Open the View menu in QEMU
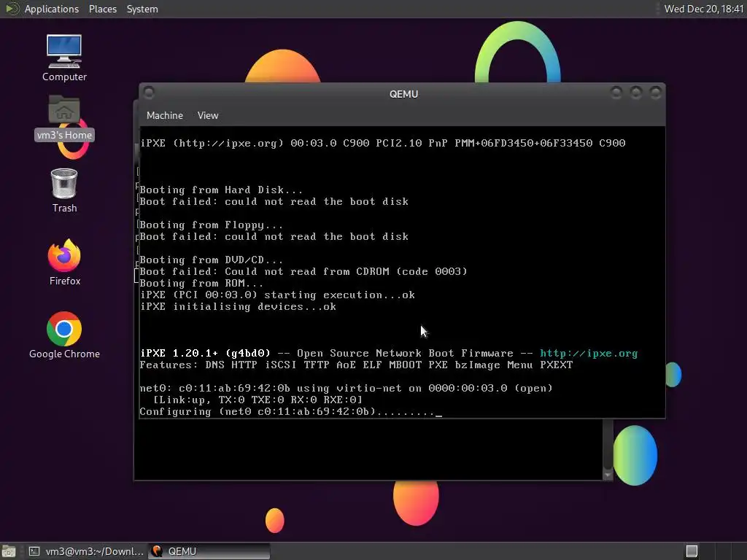This screenshot has height=560, width=747. point(208,115)
